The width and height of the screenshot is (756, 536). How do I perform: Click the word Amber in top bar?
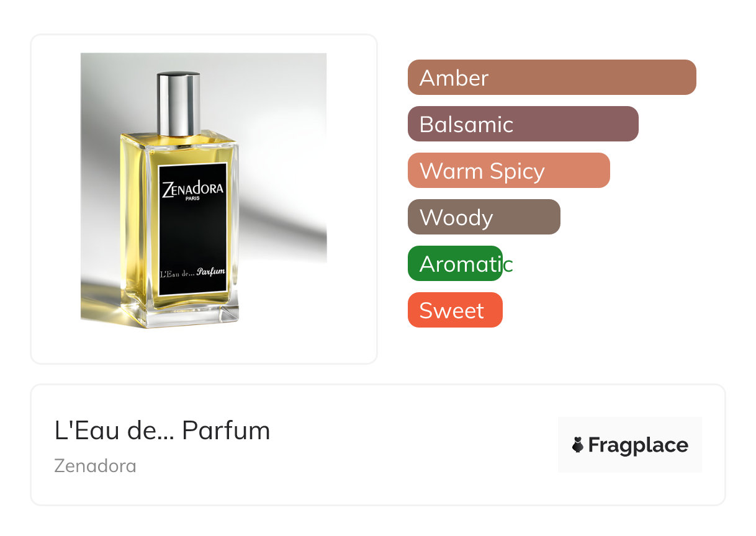[454, 78]
